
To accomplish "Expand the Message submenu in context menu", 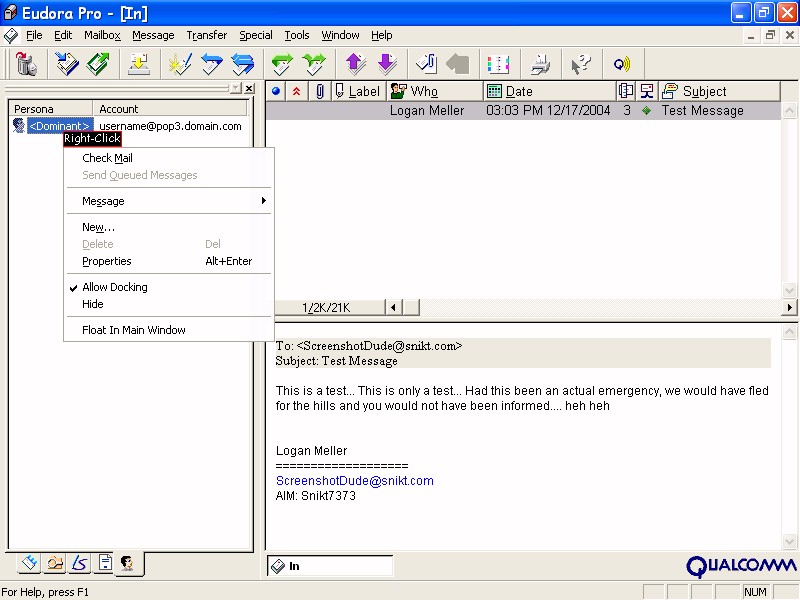I will tap(168, 201).
